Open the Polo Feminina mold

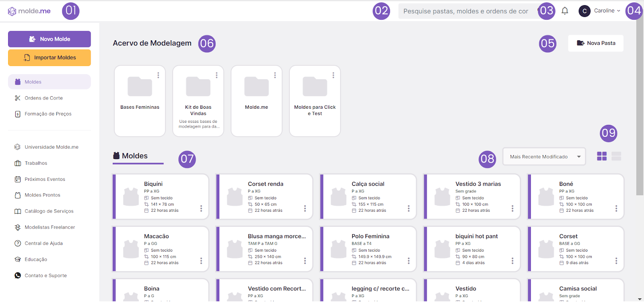coord(368,249)
